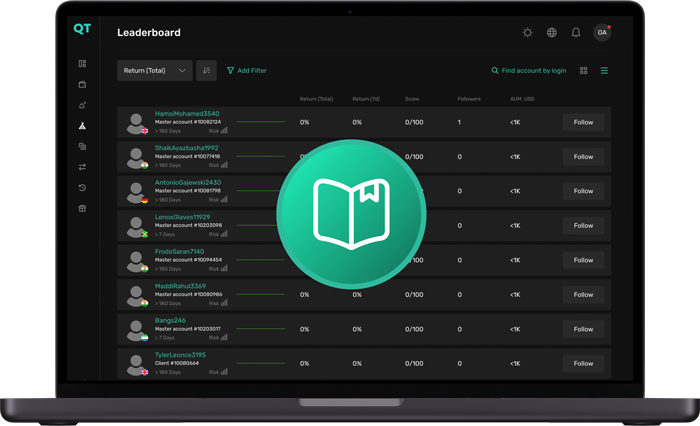This screenshot has height=426, width=700.
Task: Open the language globe selector
Action: (x=552, y=33)
